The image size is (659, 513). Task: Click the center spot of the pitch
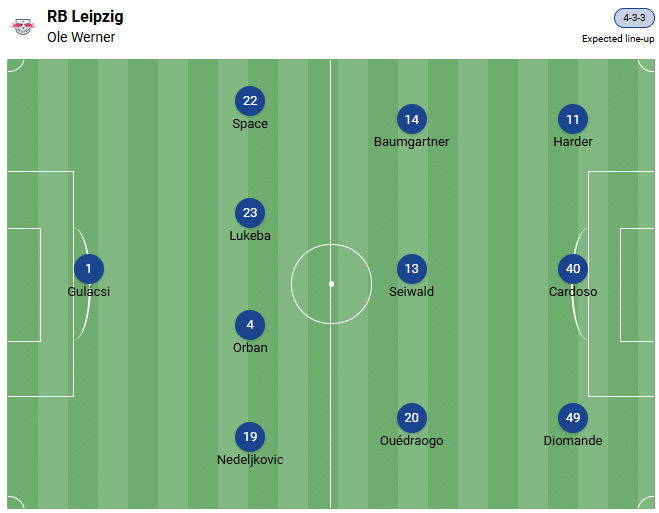click(331, 284)
